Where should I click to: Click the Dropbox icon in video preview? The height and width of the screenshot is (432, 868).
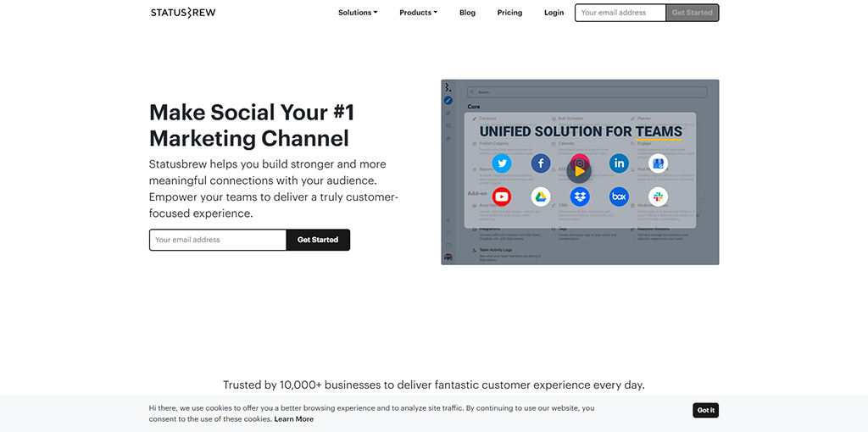coord(580,197)
